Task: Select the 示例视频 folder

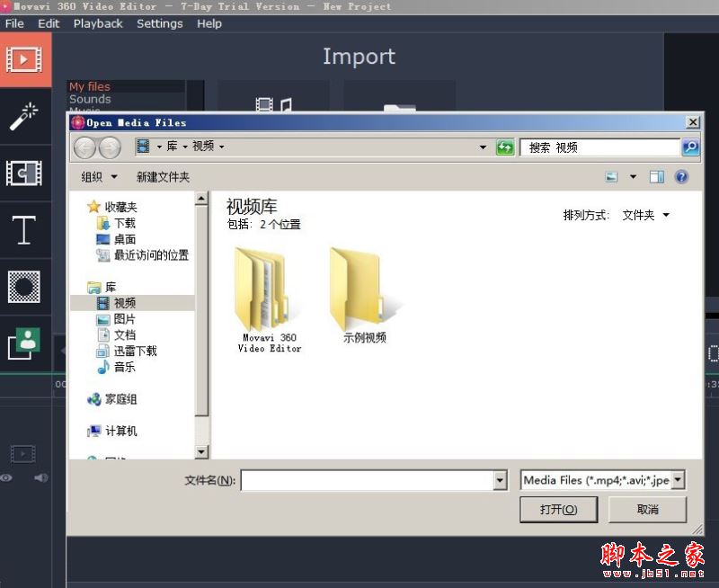Action: pos(365,295)
